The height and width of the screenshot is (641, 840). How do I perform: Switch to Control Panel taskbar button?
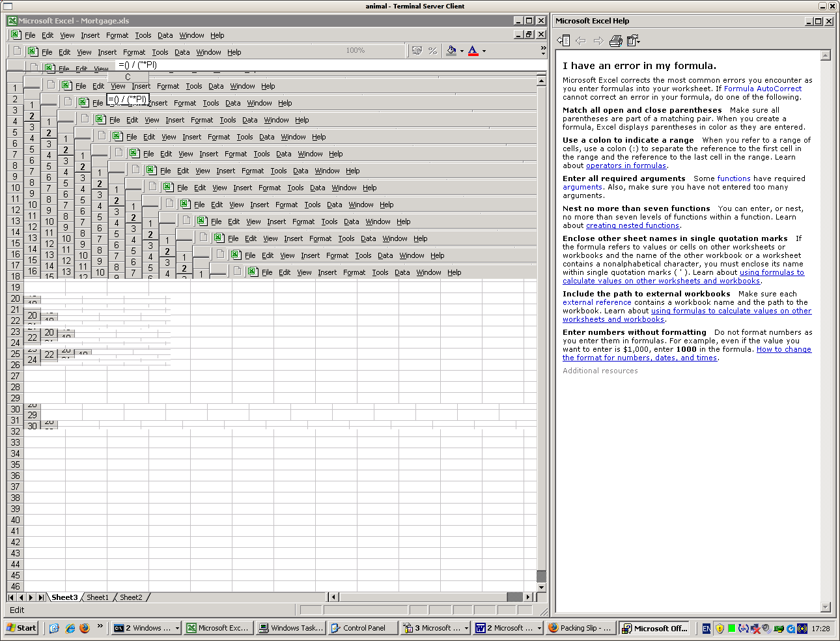coord(362,628)
